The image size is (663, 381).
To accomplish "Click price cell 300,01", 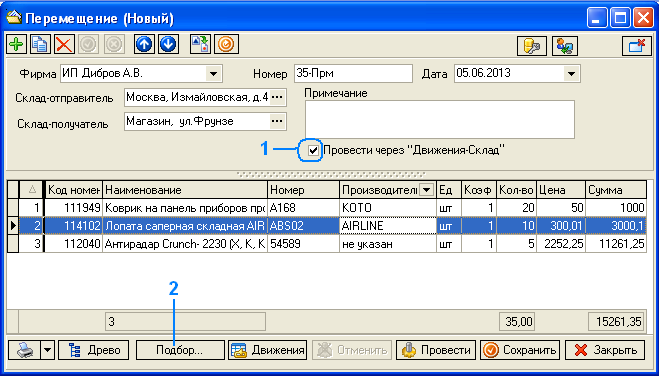I will [x=561, y=226].
